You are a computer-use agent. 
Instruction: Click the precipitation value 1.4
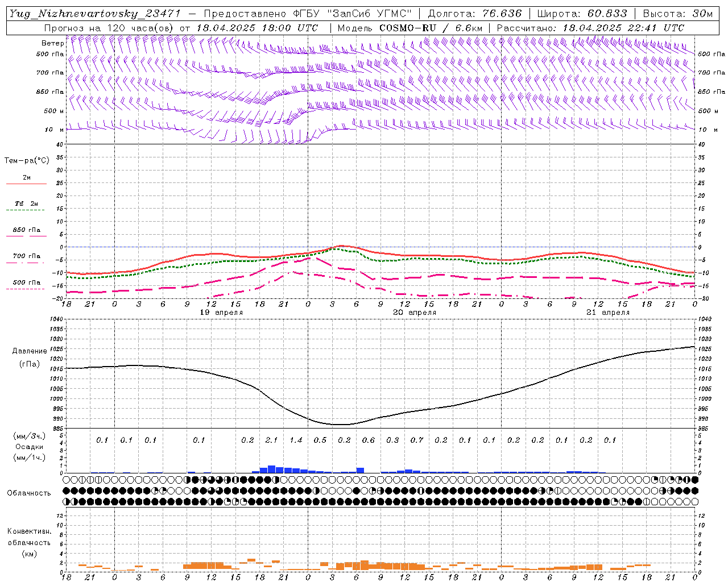pyautogui.click(x=296, y=440)
